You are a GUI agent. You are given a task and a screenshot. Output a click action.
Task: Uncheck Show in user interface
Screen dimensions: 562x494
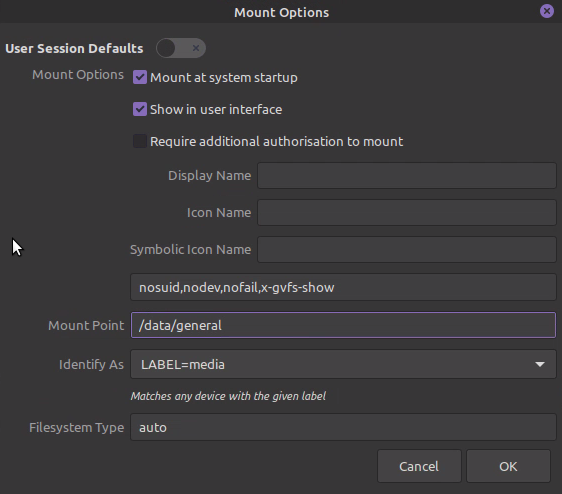(140, 109)
